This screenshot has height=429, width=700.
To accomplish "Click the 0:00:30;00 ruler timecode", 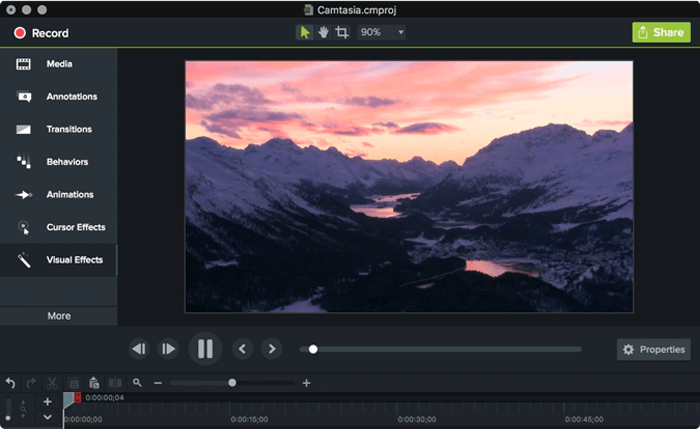I will click(x=417, y=420).
